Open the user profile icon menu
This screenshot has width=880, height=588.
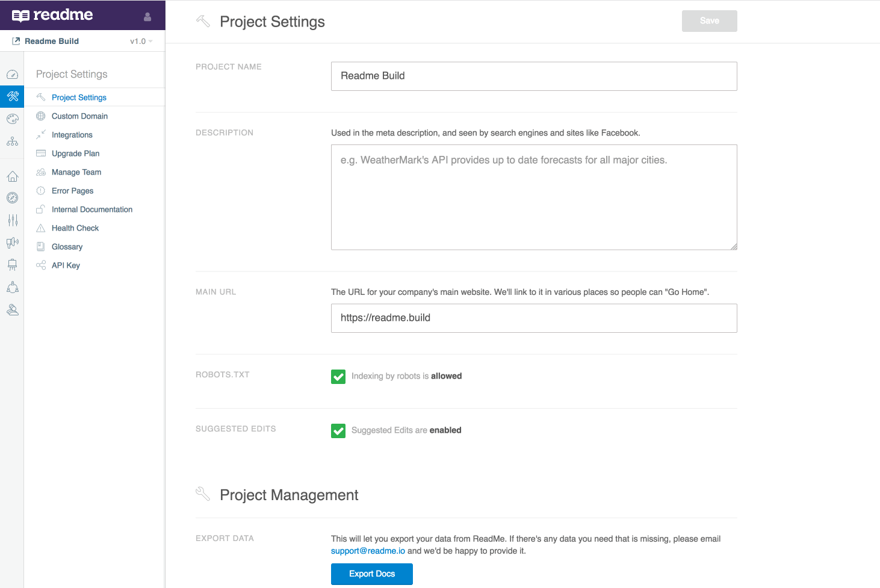(147, 17)
